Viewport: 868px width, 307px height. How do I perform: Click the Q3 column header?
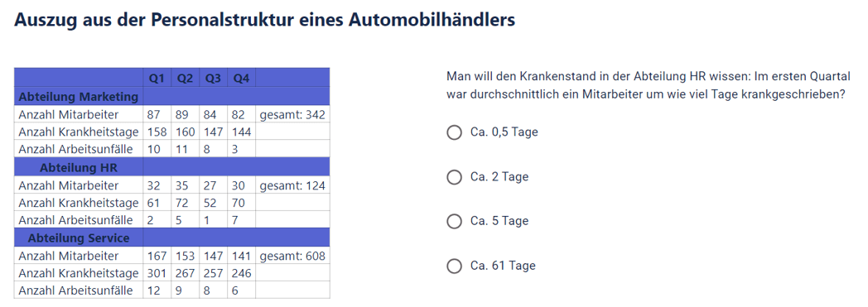click(214, 79)
